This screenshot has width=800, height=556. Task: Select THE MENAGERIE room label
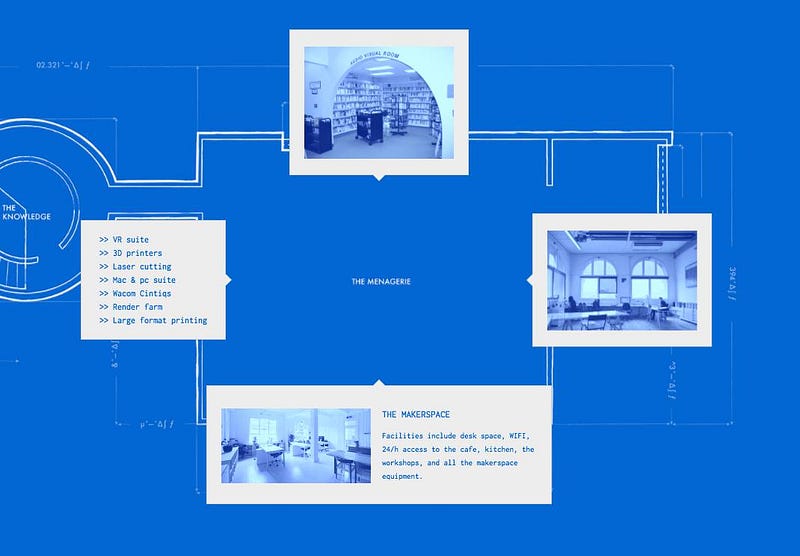[381, 281]
